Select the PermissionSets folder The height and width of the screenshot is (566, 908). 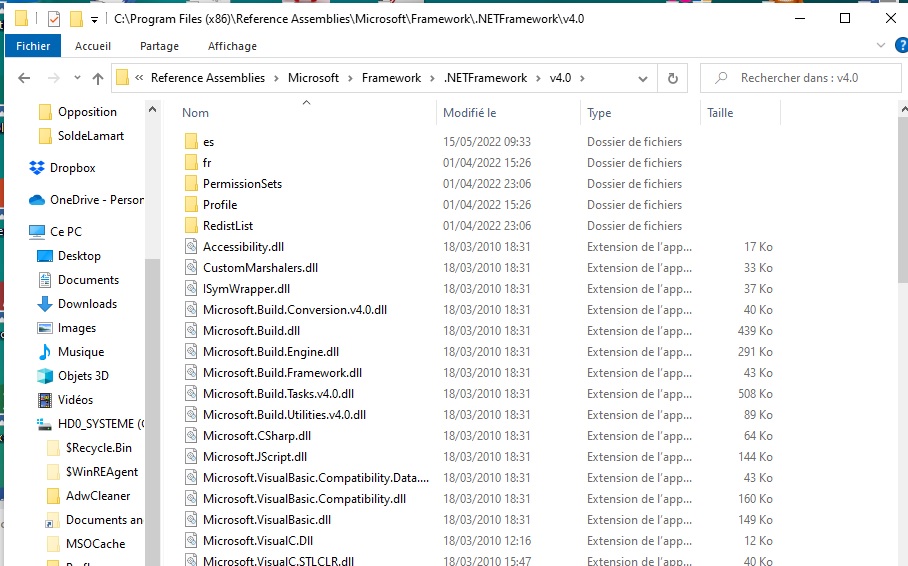tap(242, 184)
